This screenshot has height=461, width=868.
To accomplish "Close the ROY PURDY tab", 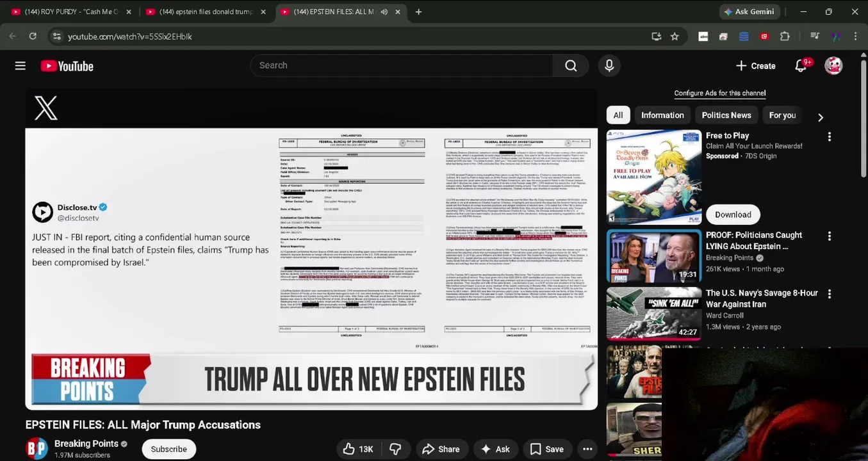I will pos(129,12).
